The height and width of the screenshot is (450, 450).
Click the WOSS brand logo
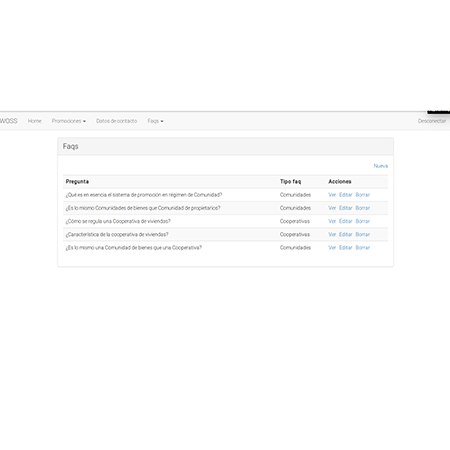(9, 121)
